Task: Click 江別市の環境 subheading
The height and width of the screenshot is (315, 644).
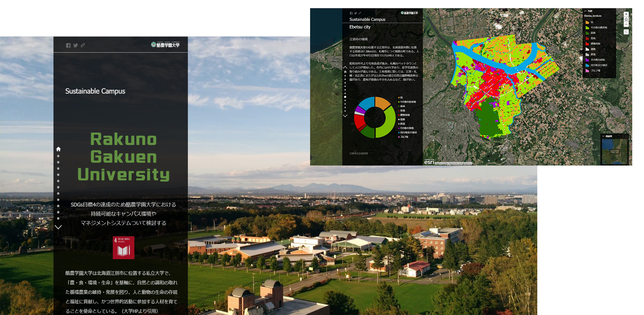Action: pos(358,39)
